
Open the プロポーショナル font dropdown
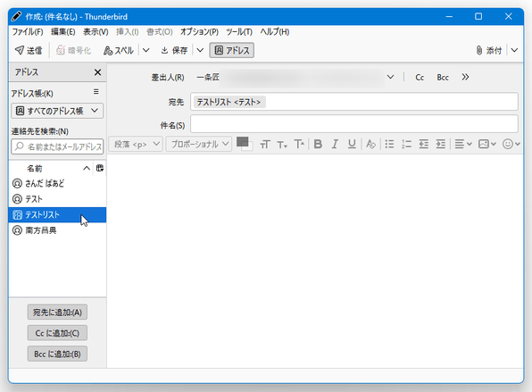pyautogui.click(x=199, y=145)
